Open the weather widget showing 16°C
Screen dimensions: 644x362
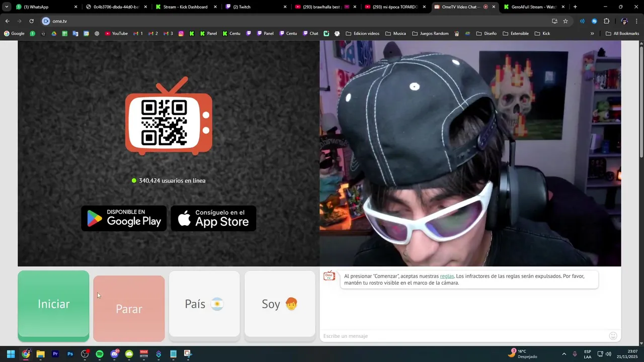pos(523,354)
